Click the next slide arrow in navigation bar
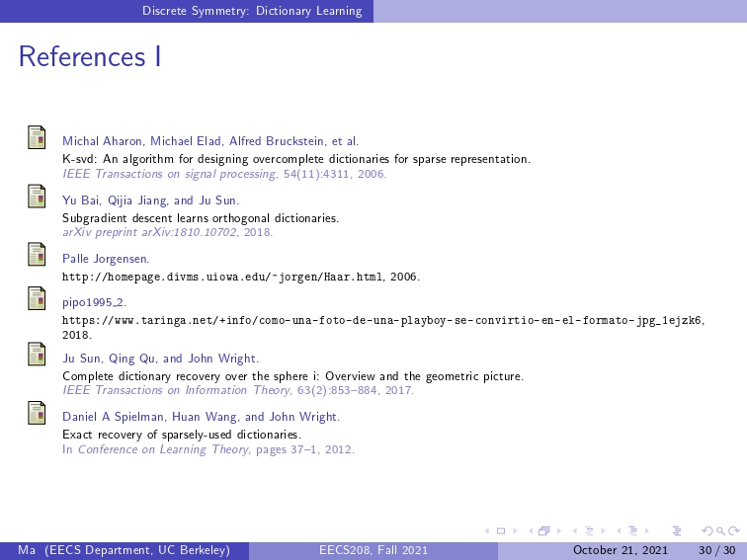The width and height of the screenshot is (747, 560). coord(515,531)
